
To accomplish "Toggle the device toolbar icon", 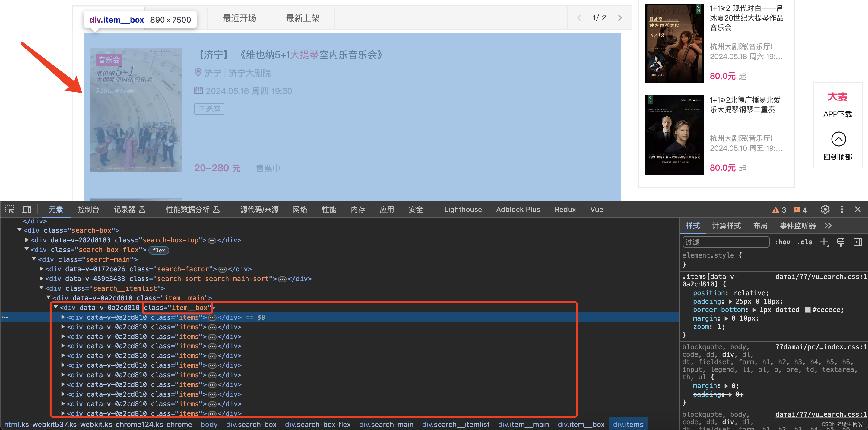I will tap(27, 209).
